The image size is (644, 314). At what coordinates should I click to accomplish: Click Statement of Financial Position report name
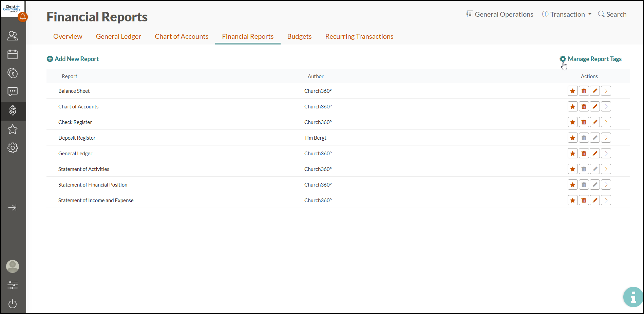point(93,185)
